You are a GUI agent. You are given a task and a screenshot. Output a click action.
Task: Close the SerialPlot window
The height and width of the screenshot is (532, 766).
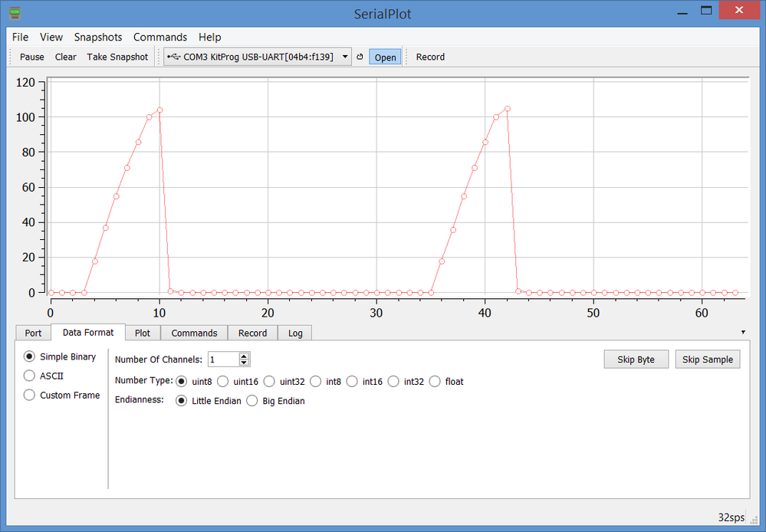click(x=739, y=10)
